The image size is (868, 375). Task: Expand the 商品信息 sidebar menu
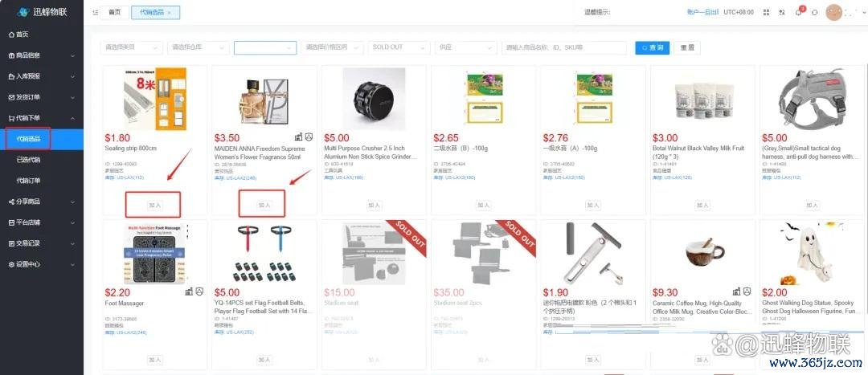(42, 55)
